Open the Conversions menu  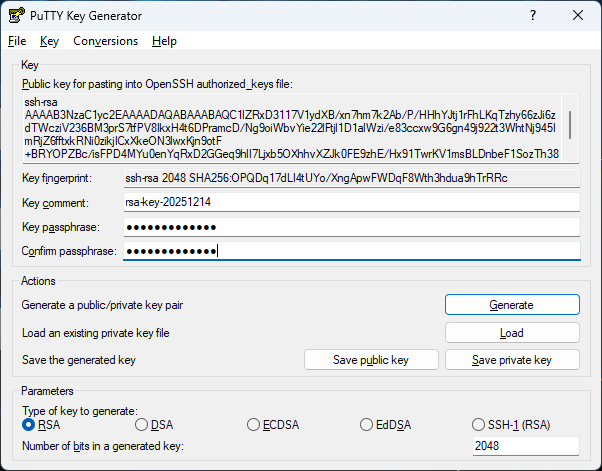click(x=105, y=41)
